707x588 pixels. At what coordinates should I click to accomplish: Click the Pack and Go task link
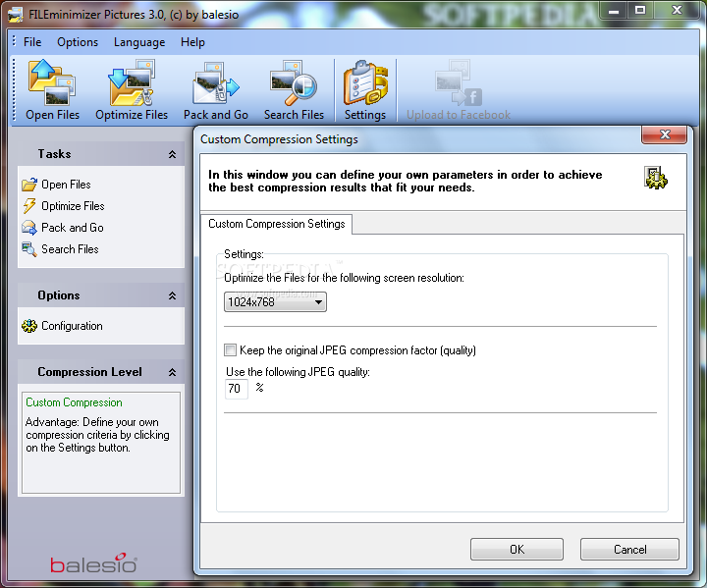pyautogui.click(x=73, y=228)
